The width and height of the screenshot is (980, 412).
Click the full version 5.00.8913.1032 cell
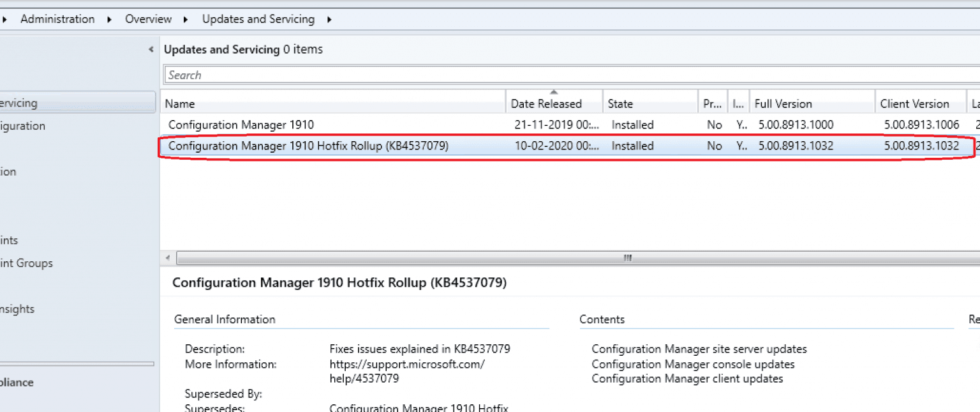click(x=796, y=146)
